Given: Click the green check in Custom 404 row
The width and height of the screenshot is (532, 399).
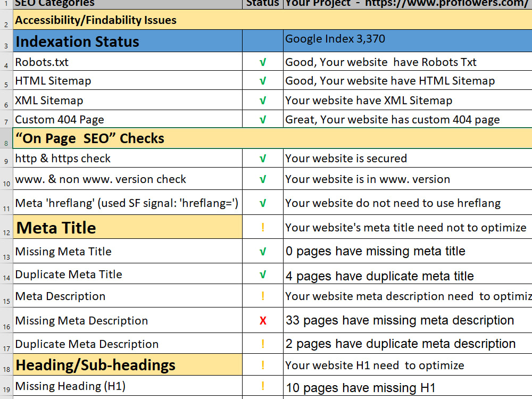Looking at the screenshot, I should 263,120.
